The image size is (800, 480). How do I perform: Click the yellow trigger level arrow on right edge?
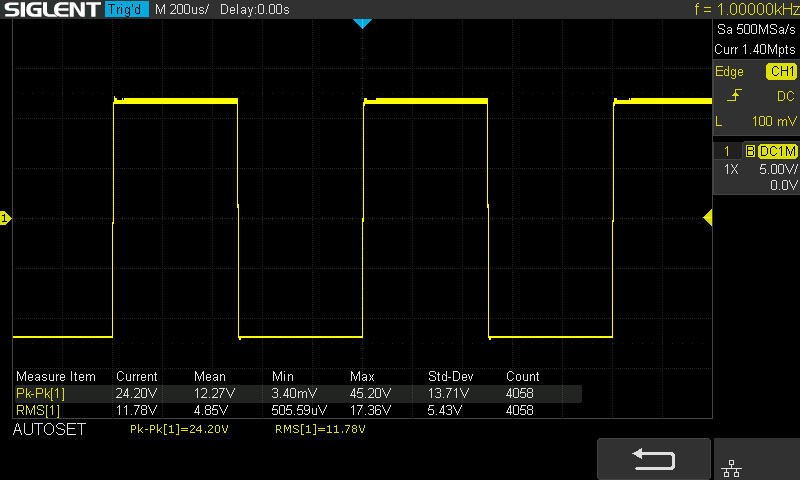[708, 218]
